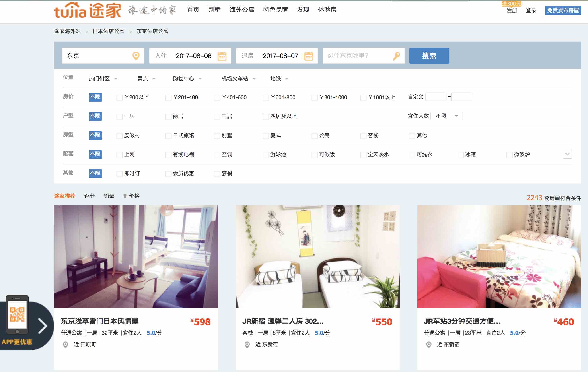The width and height of the screenshot is (588, 372).
Task: Open the check-out date calendar icon
Action: click(309, 56)
